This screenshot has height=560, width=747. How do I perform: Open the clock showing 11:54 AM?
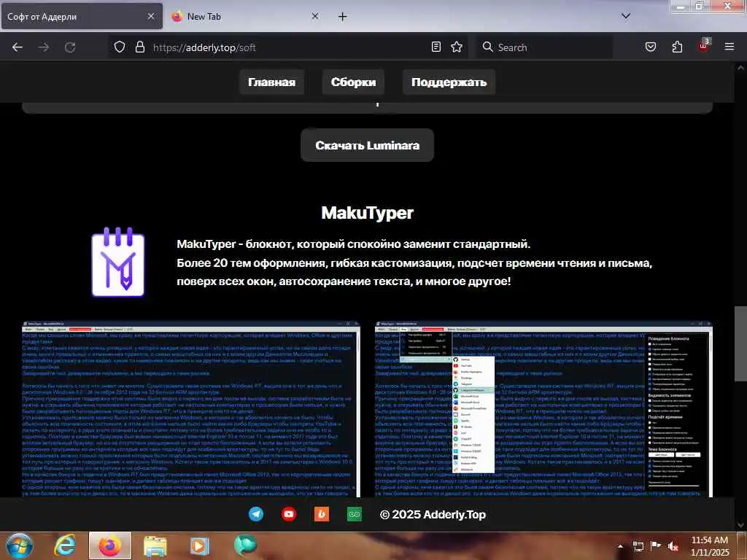pyautogui.click(x=709, y=546)
